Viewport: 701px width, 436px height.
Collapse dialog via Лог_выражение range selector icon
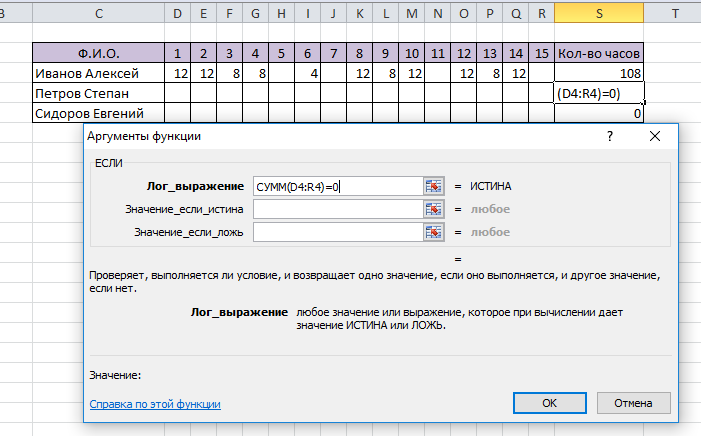point(433,186)
